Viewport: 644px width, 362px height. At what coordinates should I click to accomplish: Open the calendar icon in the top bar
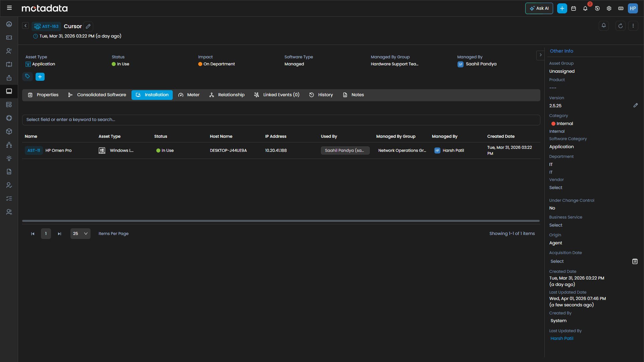coord(574,8)
